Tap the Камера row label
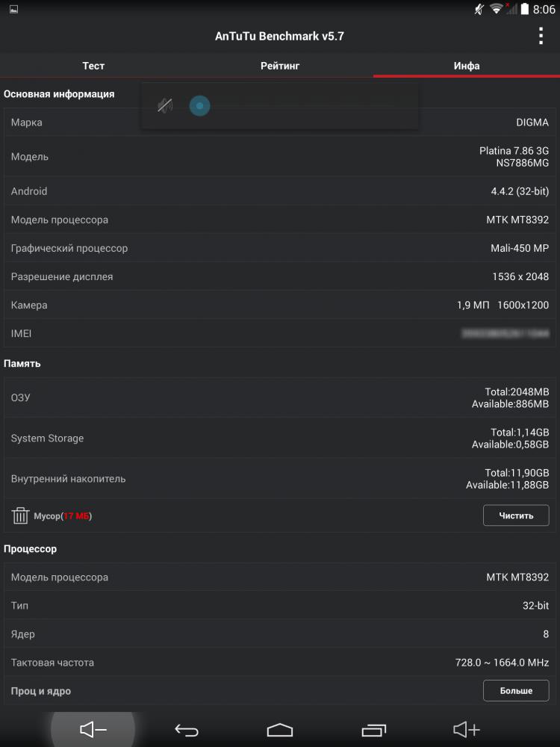This screenshot has width=560, height=747. tap(29, 306)
